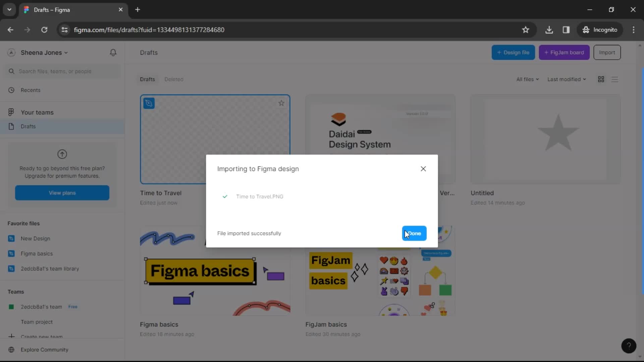Click the help question mark icon bottom right

click(x=628, y=346)
